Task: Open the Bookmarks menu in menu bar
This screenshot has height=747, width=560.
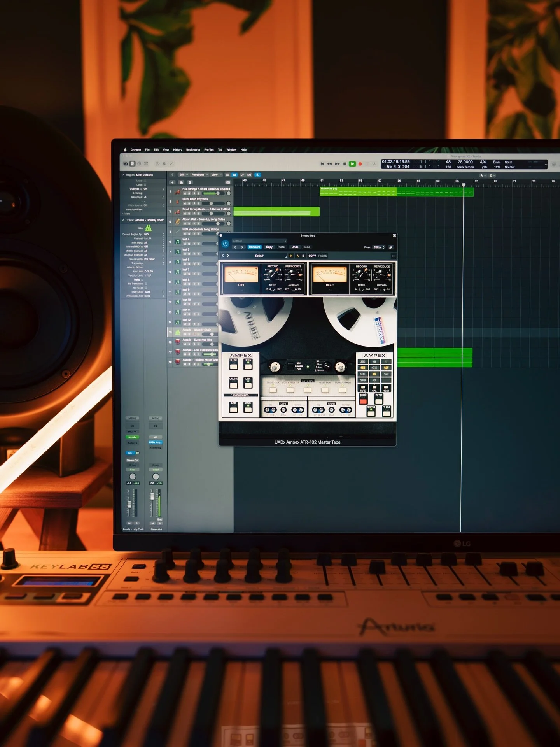Action: tap(193, 150)
